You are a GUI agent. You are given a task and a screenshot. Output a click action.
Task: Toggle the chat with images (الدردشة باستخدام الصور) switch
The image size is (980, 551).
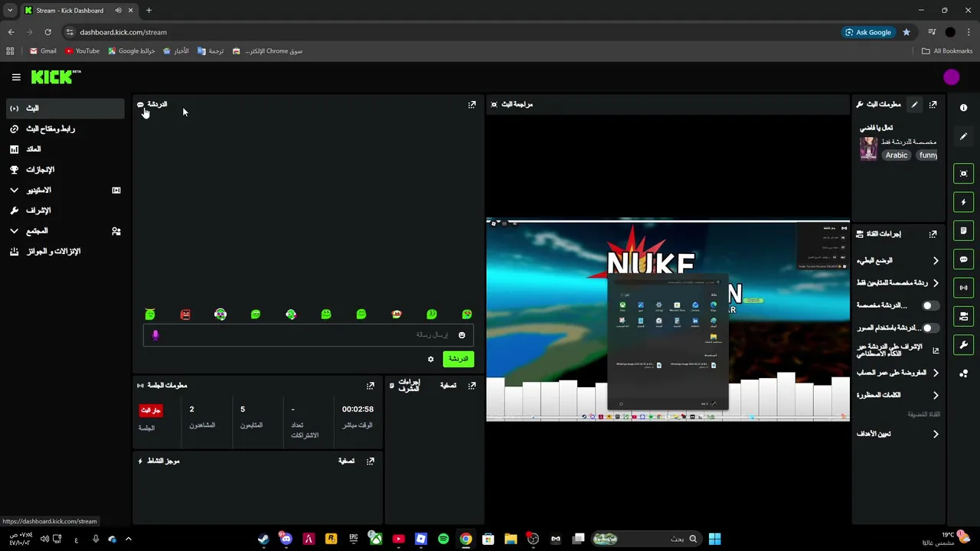[x=929, y=328]
